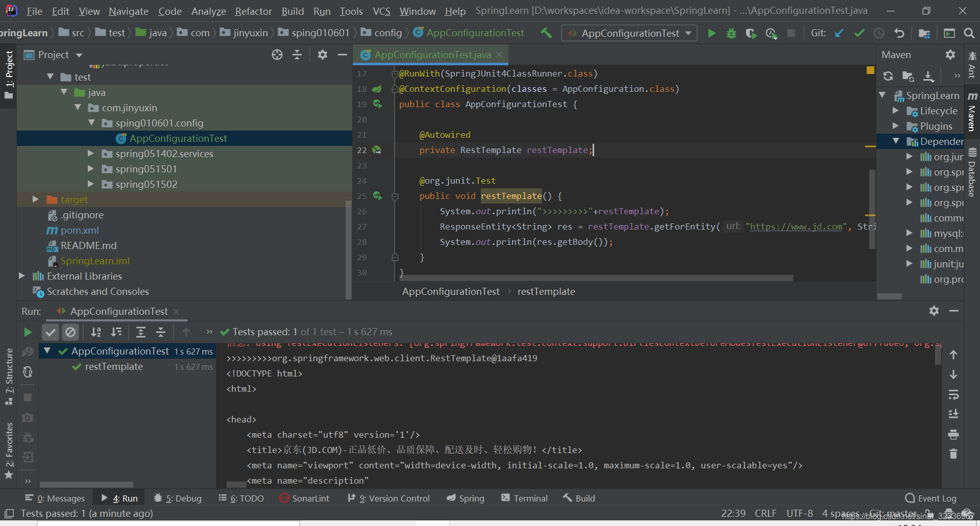980x526 pixels.
Task: Expand the spring051501 package
Action: coord(90,169)
